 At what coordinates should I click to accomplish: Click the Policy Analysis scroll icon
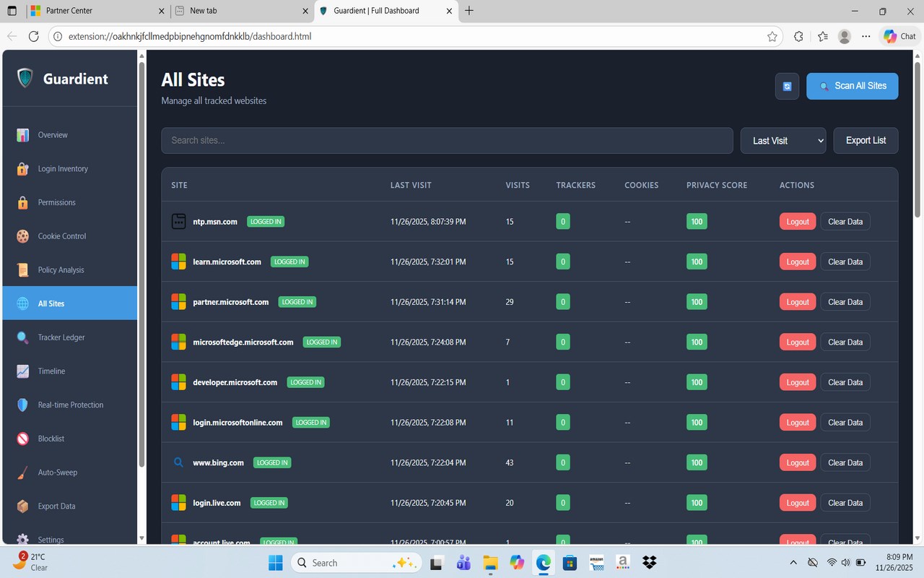point(23,270)
